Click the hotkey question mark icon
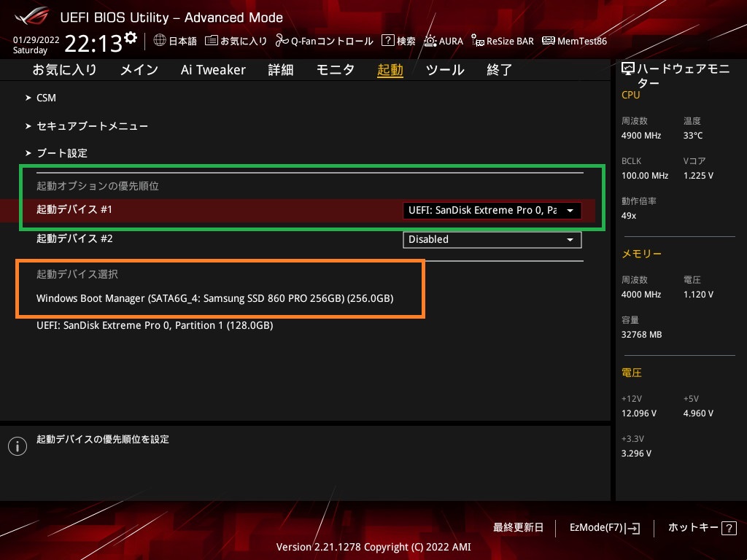The height and width of the screenshot is (560, 747). click(x=729, y=528)
